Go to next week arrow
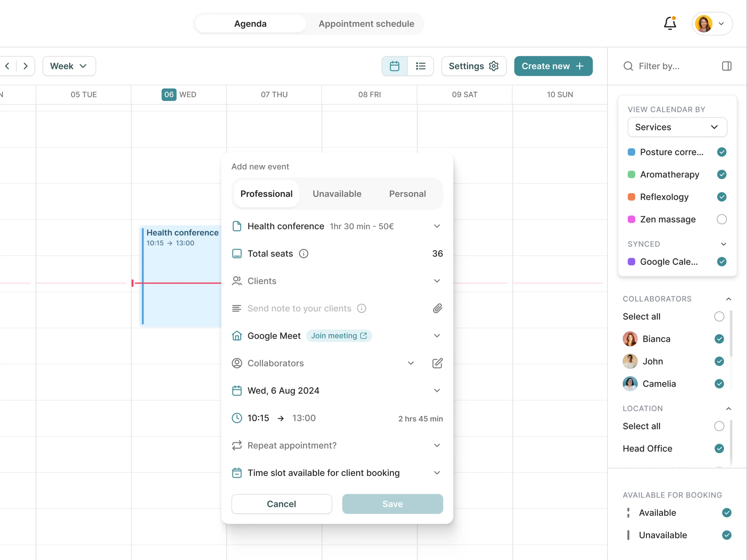Image resolution: width=747 pixels, height=560 pixels. 25,66
